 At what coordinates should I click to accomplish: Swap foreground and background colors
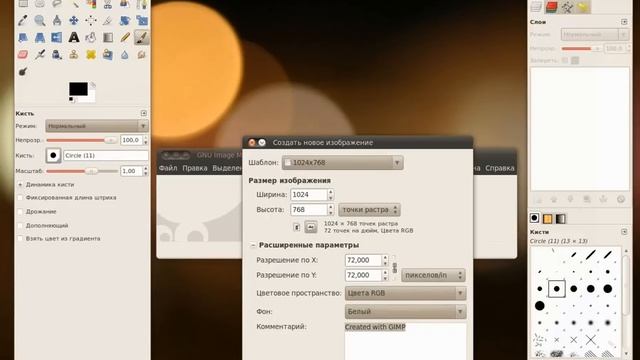[x=93, y=84]
